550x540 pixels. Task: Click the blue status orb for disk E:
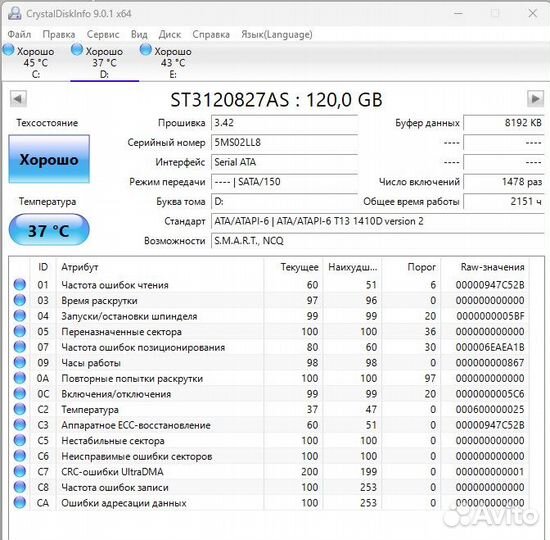(146, 49)
